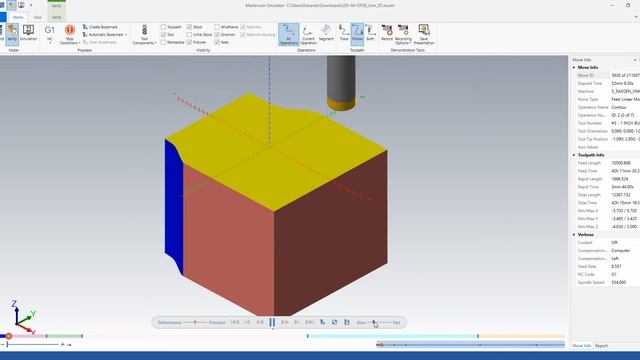Open the Stop Conditions dropdown

click(x=70, y=35)
